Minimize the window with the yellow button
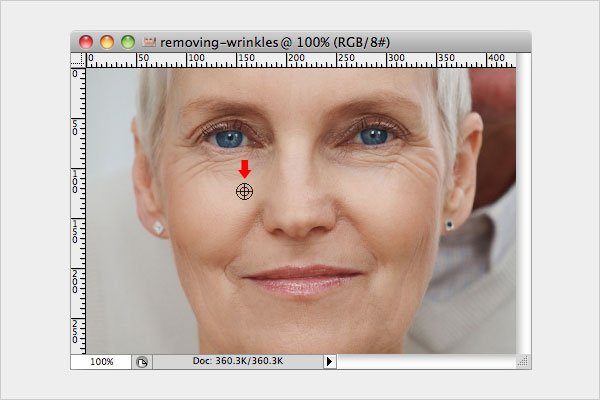 tap(107, 42)
